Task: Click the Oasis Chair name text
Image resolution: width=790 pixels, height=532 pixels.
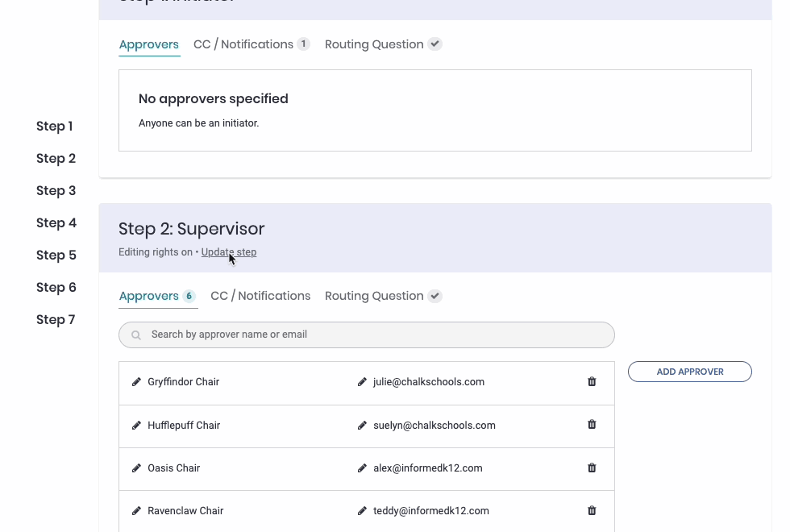Action: (x=174, y=468)
